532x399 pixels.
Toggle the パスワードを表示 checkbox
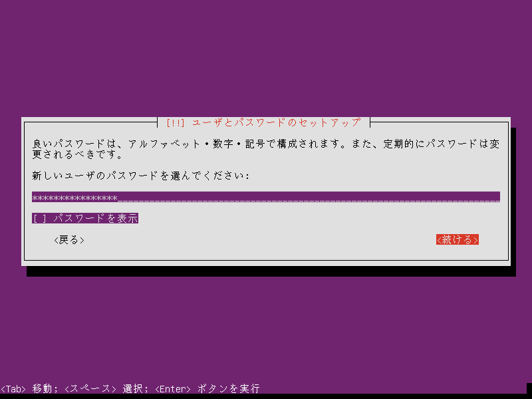(x=85, y=218)
